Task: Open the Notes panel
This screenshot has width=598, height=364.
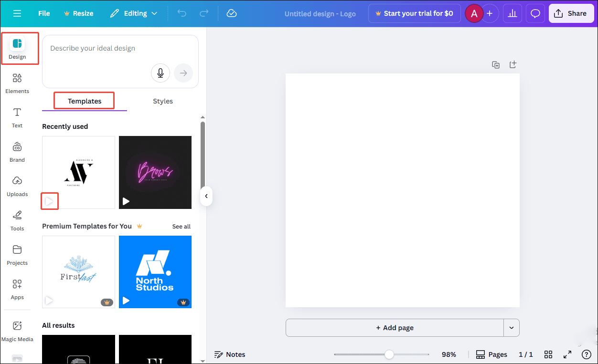Action: point(230,354)
